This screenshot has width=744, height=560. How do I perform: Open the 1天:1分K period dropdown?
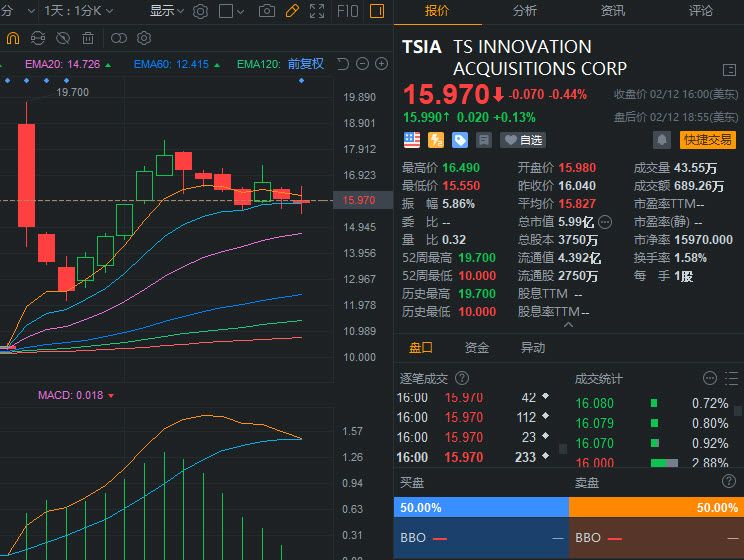(79, 11)
